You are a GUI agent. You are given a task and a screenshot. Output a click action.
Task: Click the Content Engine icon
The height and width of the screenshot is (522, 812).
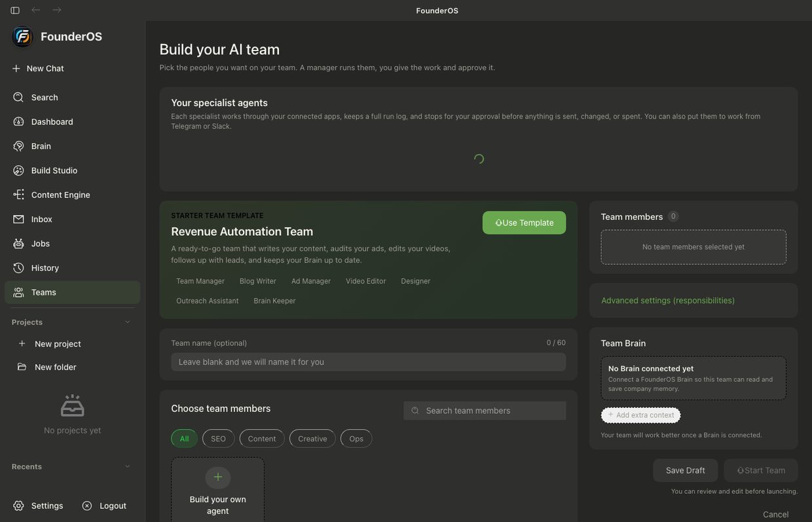pos(18,195)
